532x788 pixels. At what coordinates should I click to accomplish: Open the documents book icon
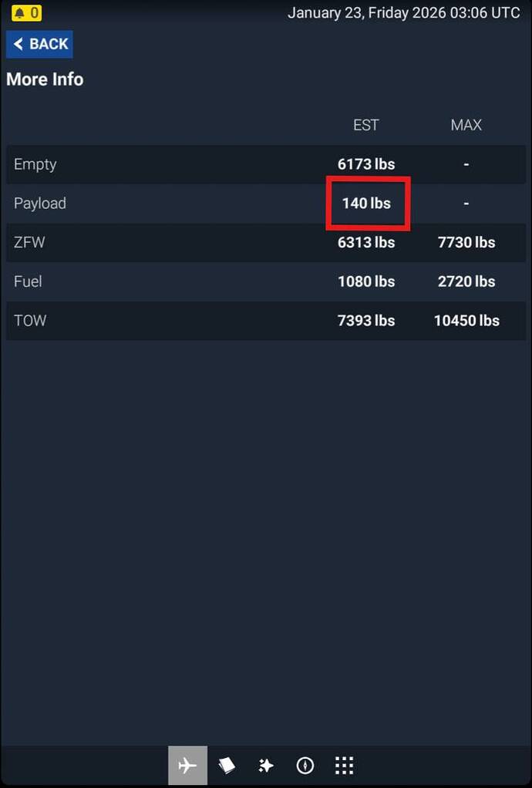[x=227, y=766]
